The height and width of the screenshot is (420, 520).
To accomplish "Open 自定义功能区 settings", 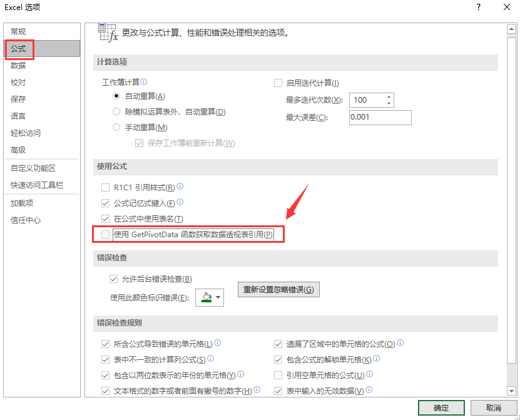I will [x=42, y=168].
